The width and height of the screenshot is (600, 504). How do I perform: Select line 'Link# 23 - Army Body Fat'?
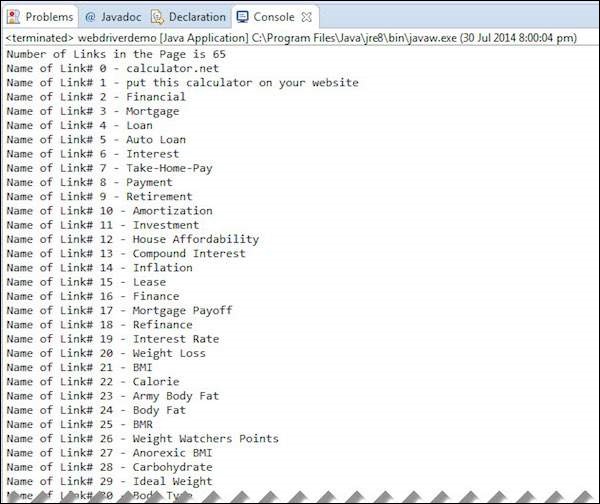(x=113, y=396)
